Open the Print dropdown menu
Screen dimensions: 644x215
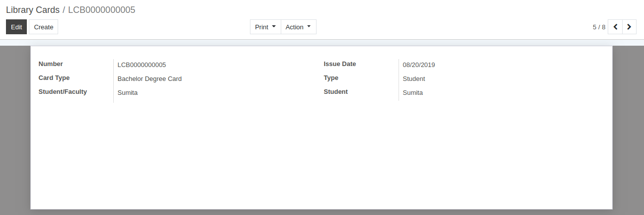265,27
